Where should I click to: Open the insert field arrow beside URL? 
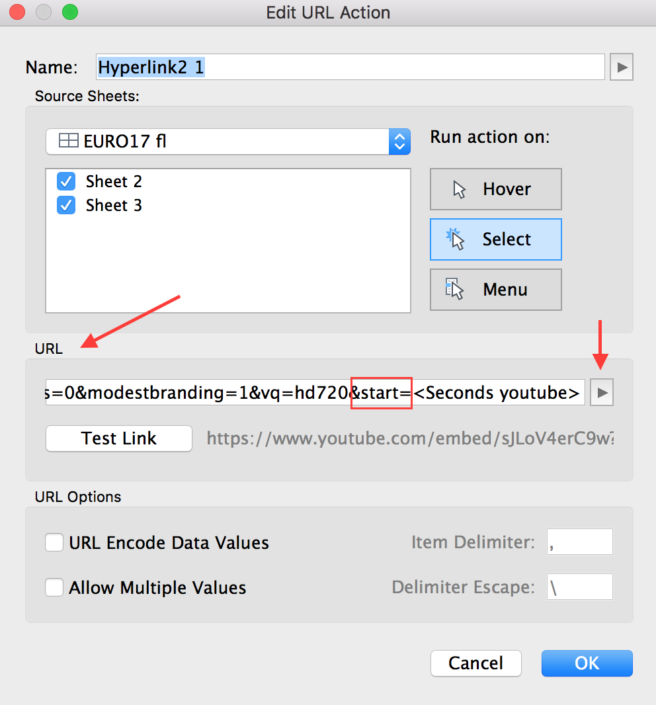click(x=601, y=393)
